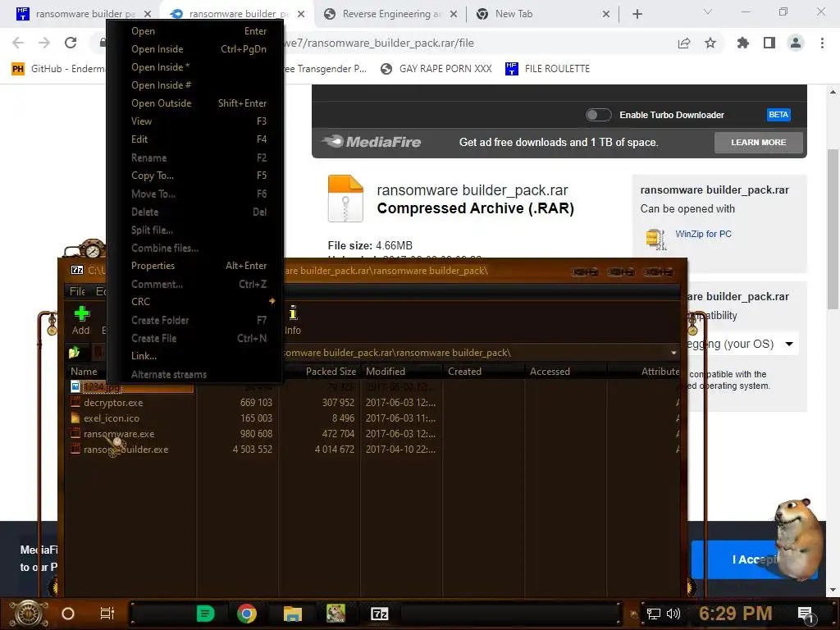Click the browser page vertical scrollbar
Viewport: 840px width, 630px height.
832,230
